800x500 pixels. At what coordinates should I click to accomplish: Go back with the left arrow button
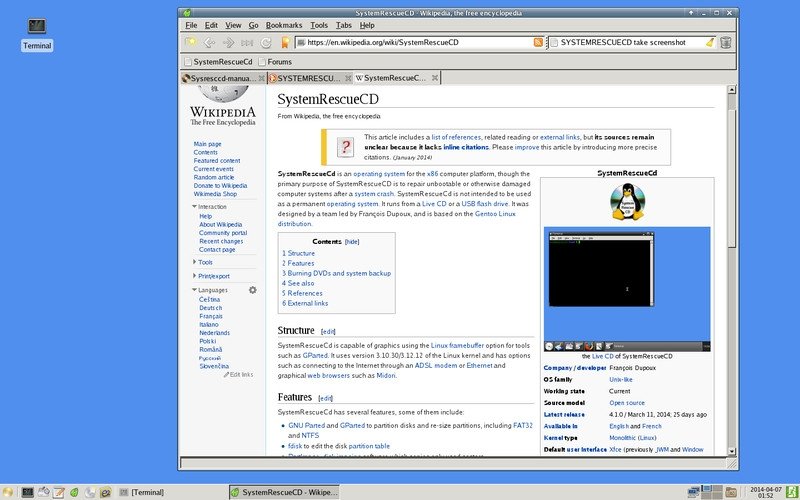[209, 42]
